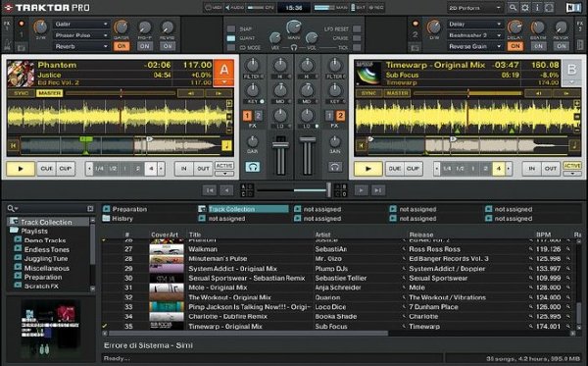This screenshot has width=588, height=366.
Task: Toggle Deck B headphone cue button
Action: [x=335, y=167]
